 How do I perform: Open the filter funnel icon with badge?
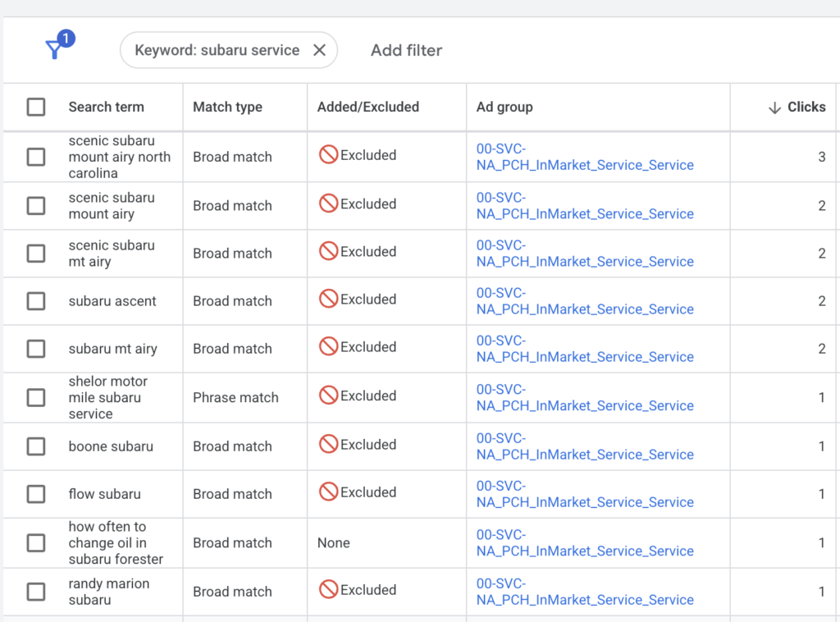coord(56,48)
